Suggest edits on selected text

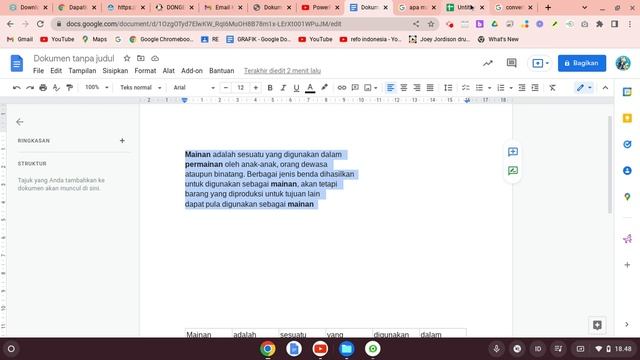coord(513,171)
